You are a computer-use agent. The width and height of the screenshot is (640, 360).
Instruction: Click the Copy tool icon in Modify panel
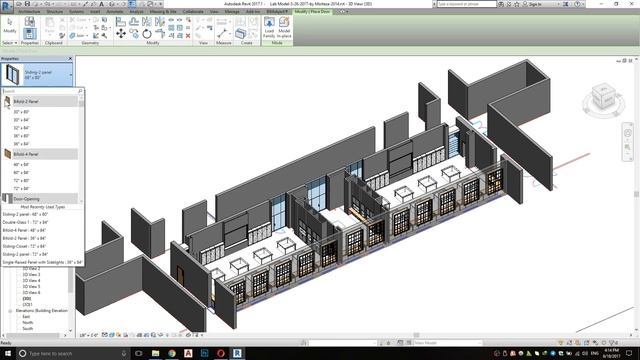point(134,33)
